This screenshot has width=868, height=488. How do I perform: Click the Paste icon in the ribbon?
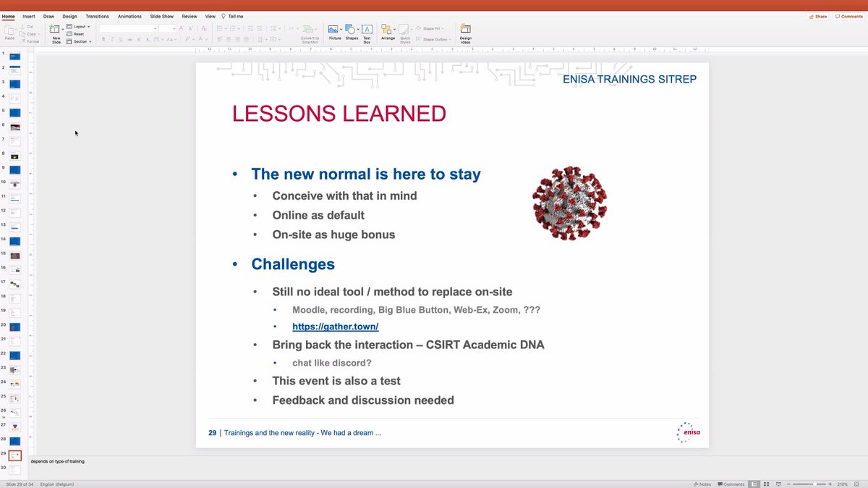[x=9, y=31]
